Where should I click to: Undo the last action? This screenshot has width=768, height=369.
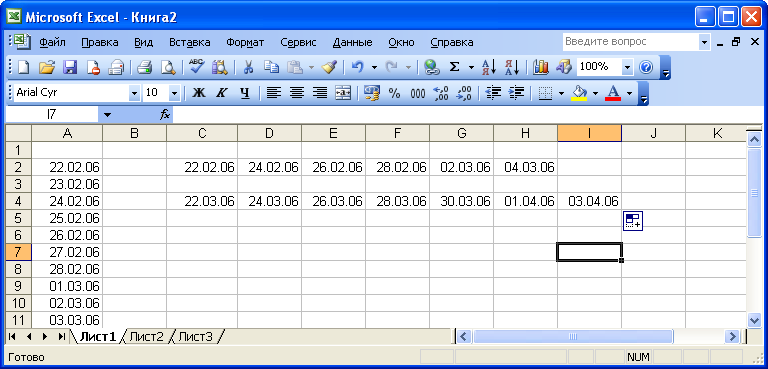coord(358,67)
